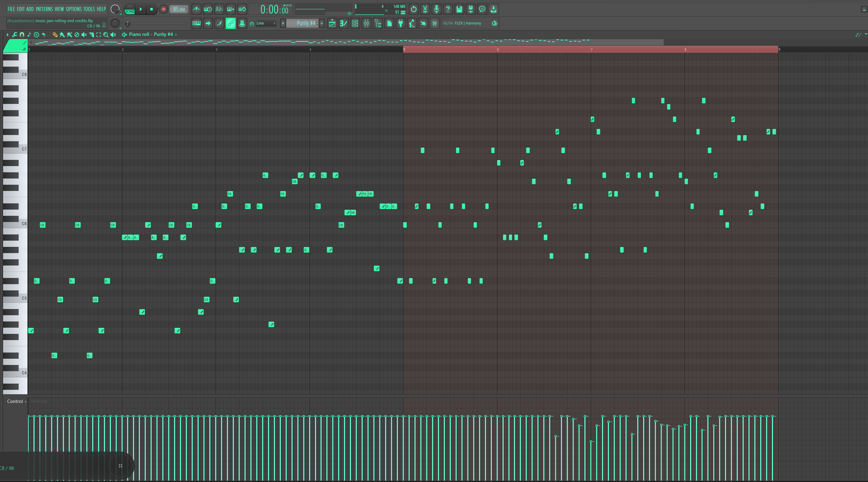Toggle blend recording overdub
The image size is (868, 482).
231,9
